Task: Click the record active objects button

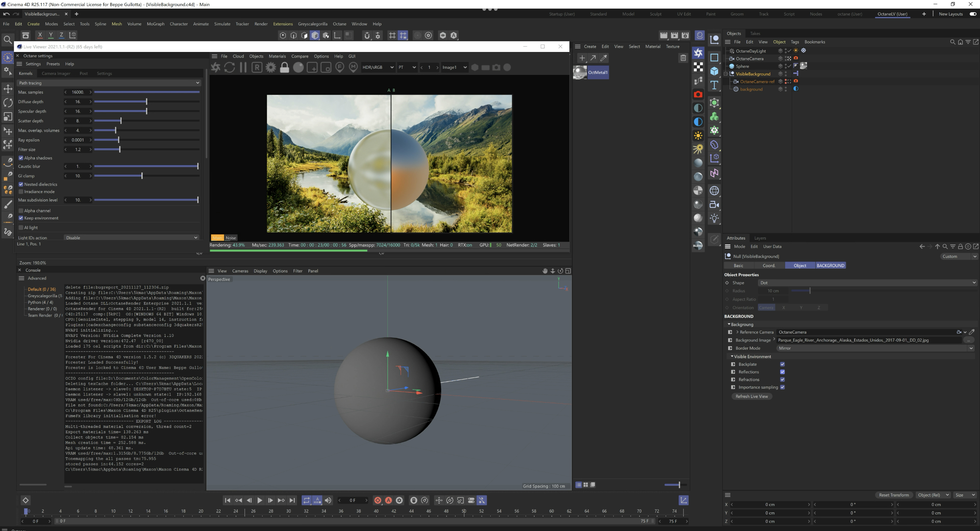Action: point(378,501)
